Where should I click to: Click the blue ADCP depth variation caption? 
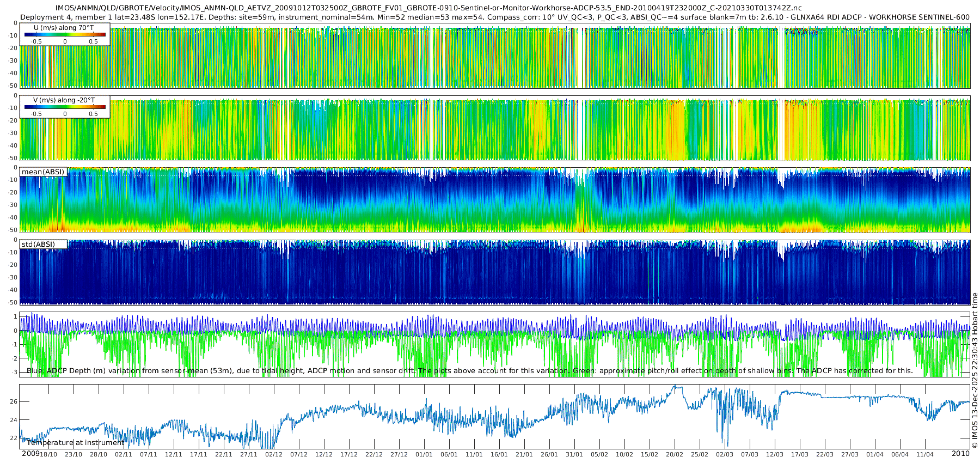pos(218,371)
